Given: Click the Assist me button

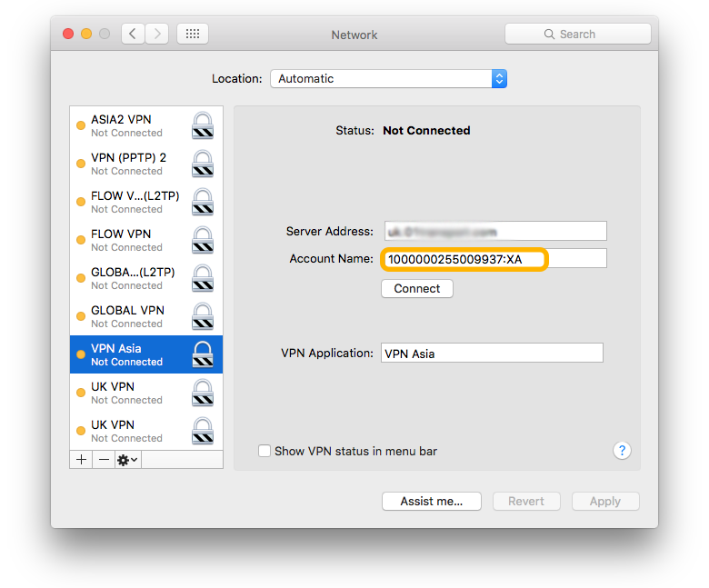Looking at the screenshot, I should (x=431, y=501).
